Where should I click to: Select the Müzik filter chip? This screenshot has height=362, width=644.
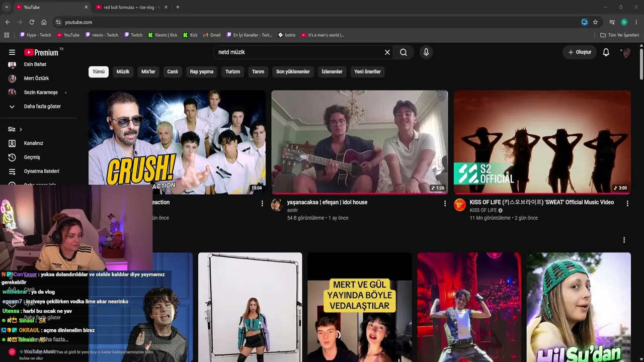tap(123, 72)
